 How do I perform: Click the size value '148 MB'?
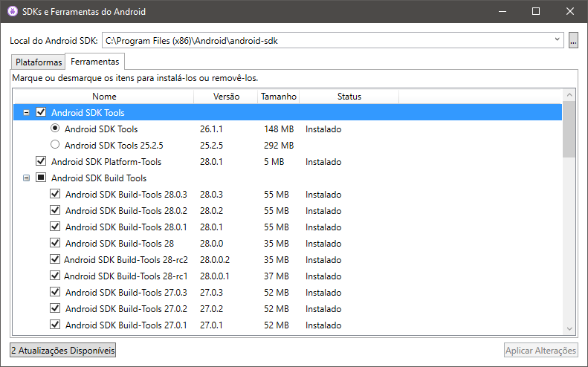[279, 129]
